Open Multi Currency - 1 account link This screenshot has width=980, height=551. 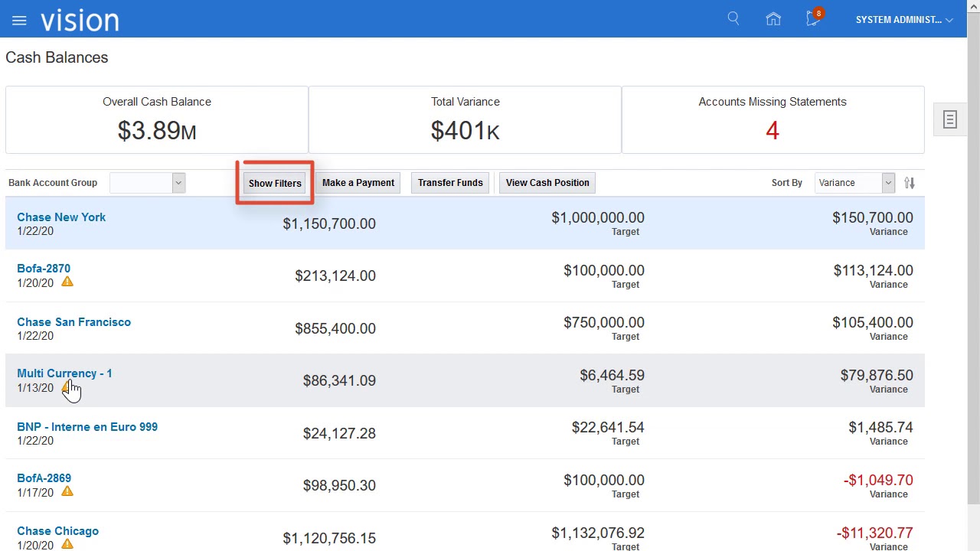[x=64, y=373]
